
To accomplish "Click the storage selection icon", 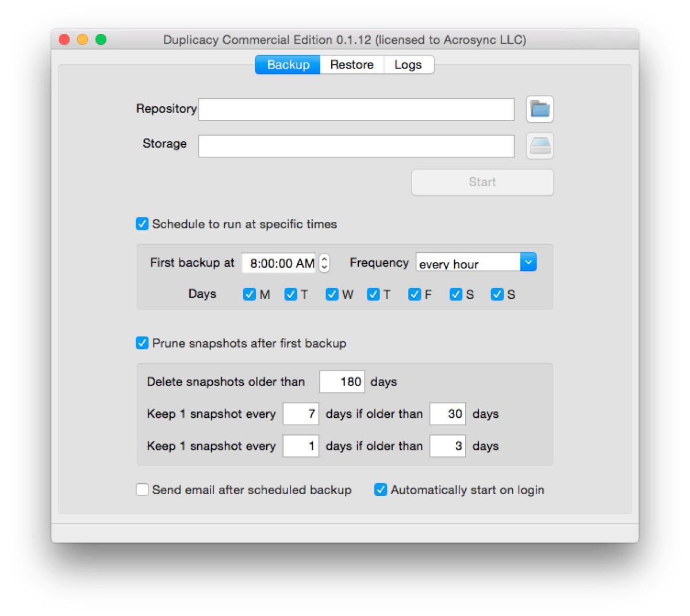I will pos(539,146).
